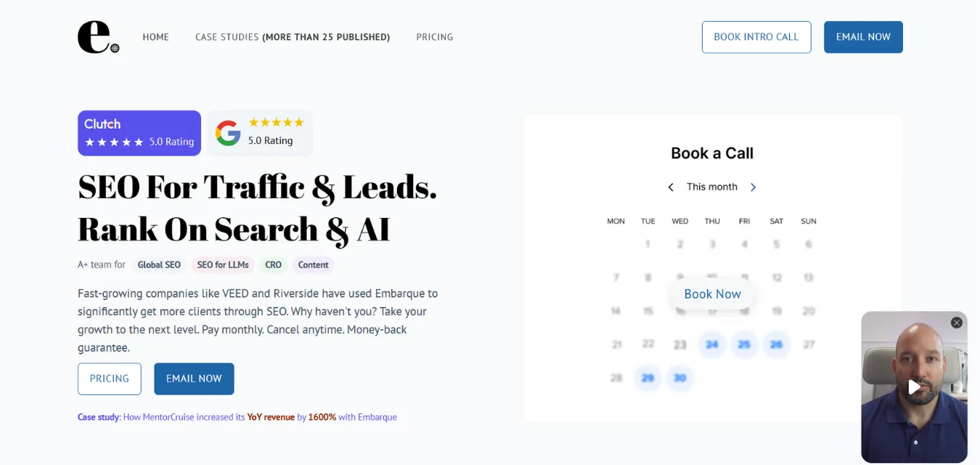Open the MentorCruise case study link
Image resolution: width=980 pixels, height=465 pixels.
(x=237, y=417)
